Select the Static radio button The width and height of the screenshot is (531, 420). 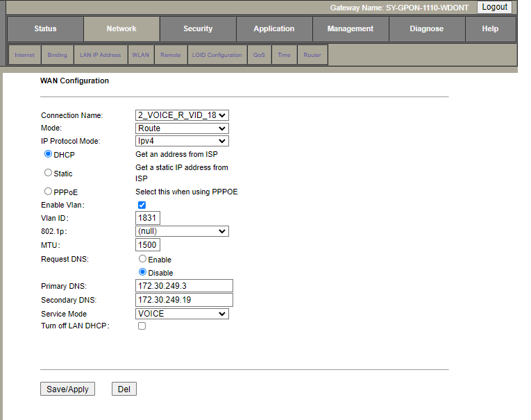[x=48, y=173]
